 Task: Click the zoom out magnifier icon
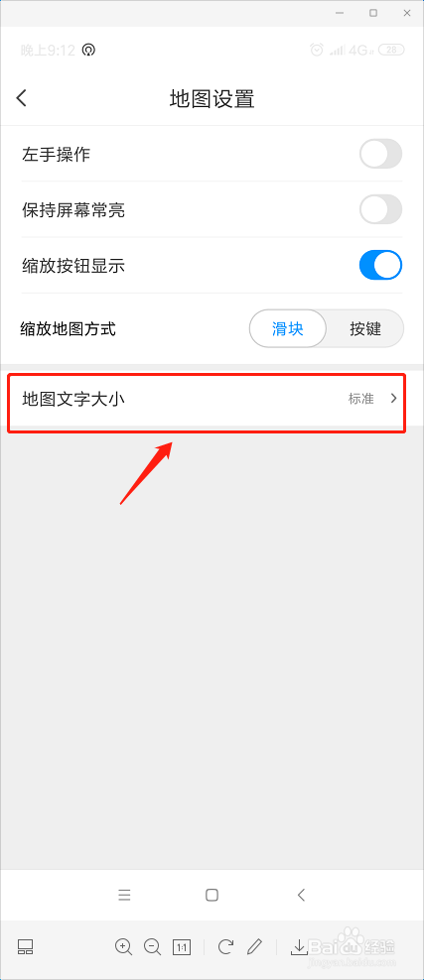tap(153, 947)
